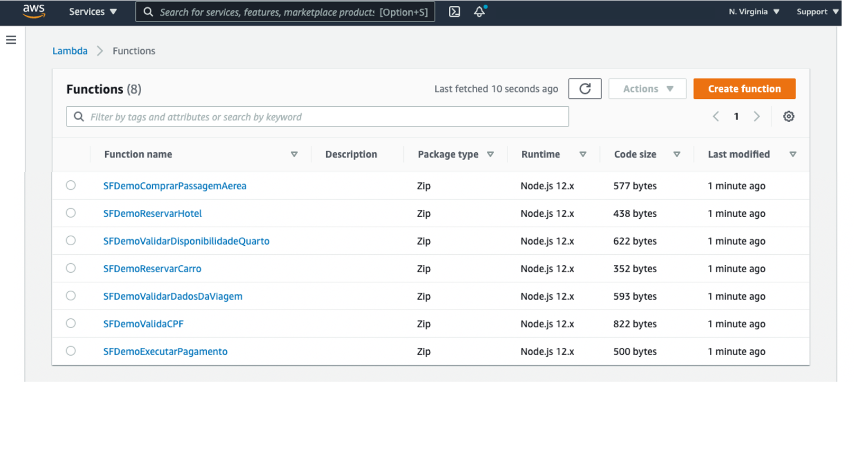The width and height of the screenshot is (868, 463).
Task: Sort by Function name arrow
Action: click(x=294, y=154)
